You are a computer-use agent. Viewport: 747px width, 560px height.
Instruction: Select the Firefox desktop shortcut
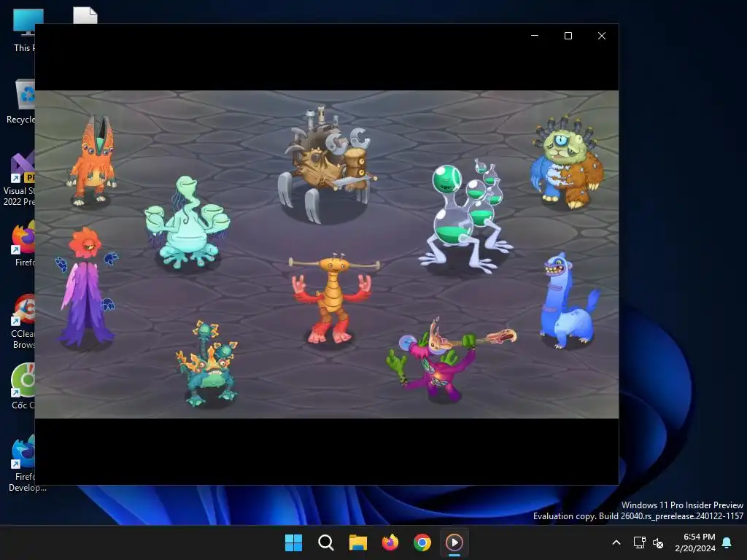tap(24, 244)
